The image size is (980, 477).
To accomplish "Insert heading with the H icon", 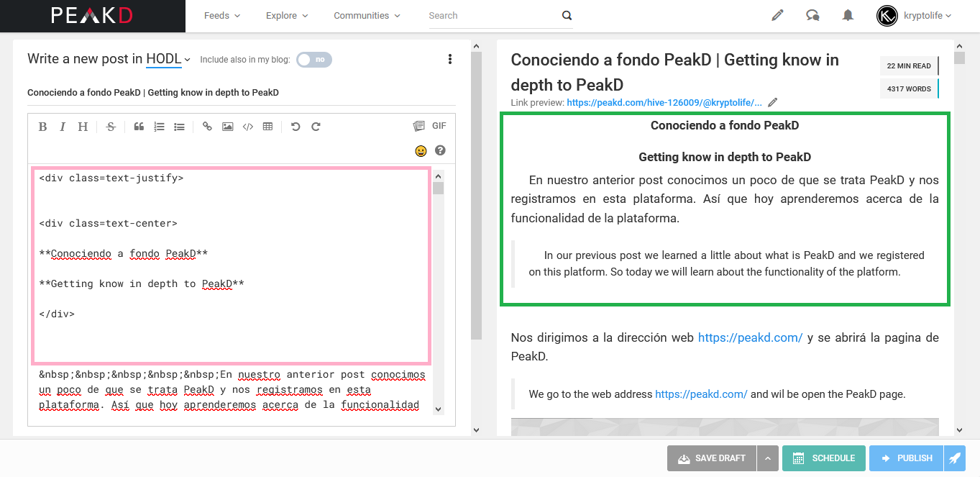I will point(83,127).
